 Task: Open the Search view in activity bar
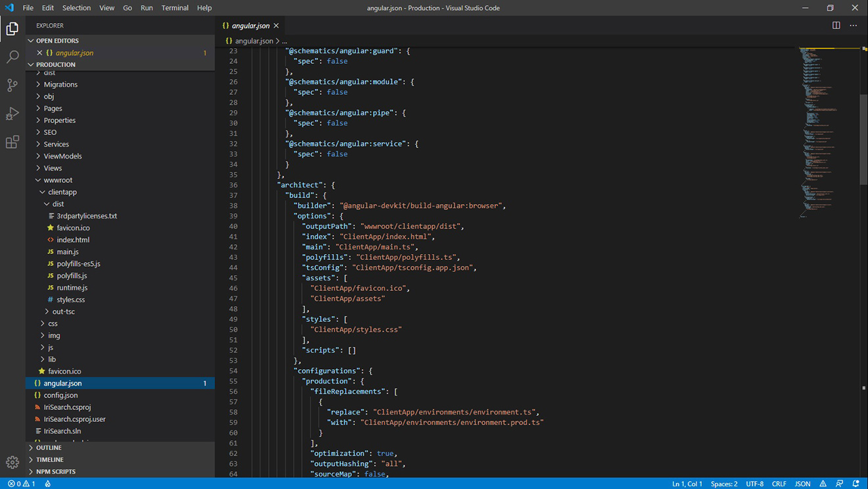click(x=12, y=57)
